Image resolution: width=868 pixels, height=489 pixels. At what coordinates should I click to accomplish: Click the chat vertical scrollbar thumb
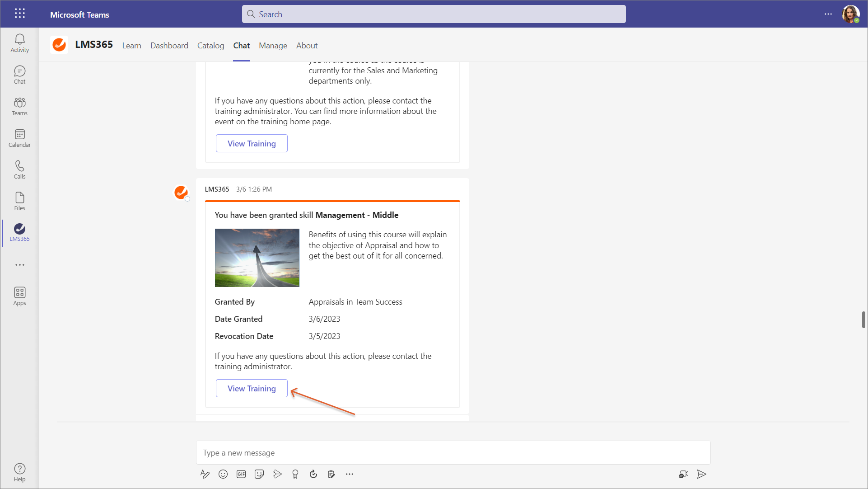863,320
